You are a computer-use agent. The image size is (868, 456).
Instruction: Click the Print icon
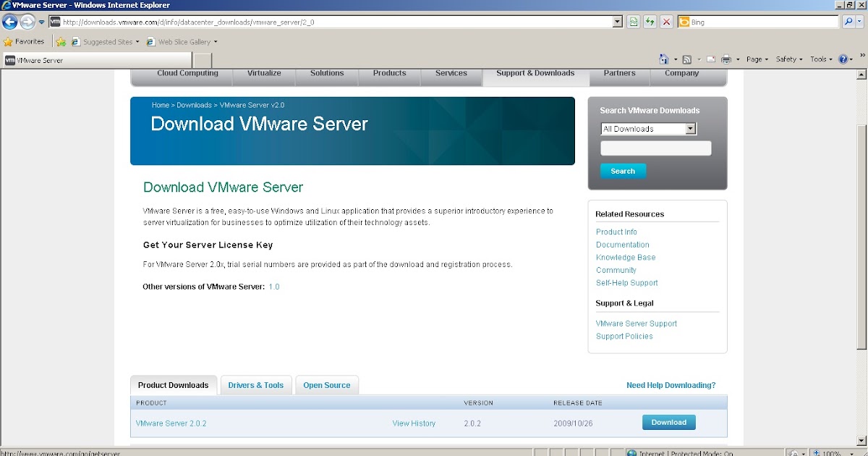[726, 59]
